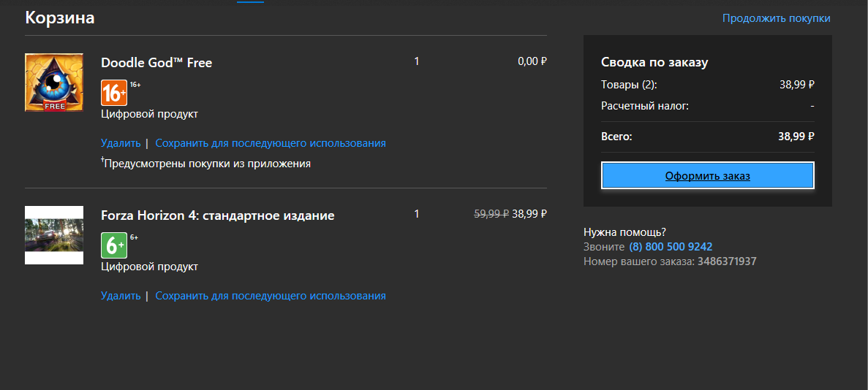Click the Сводка по заказу heading
This screenshot has height=390, width=868.
654,62
